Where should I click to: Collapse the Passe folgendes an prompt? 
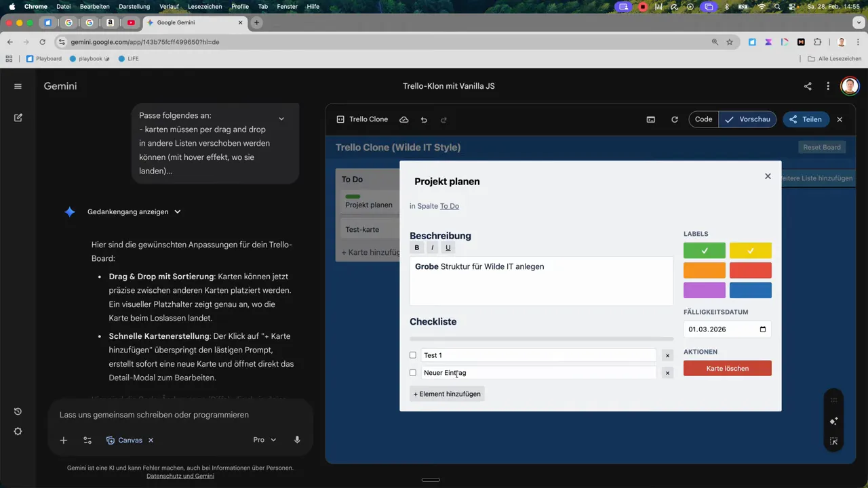pyautogui.click(x=281, y=118)
